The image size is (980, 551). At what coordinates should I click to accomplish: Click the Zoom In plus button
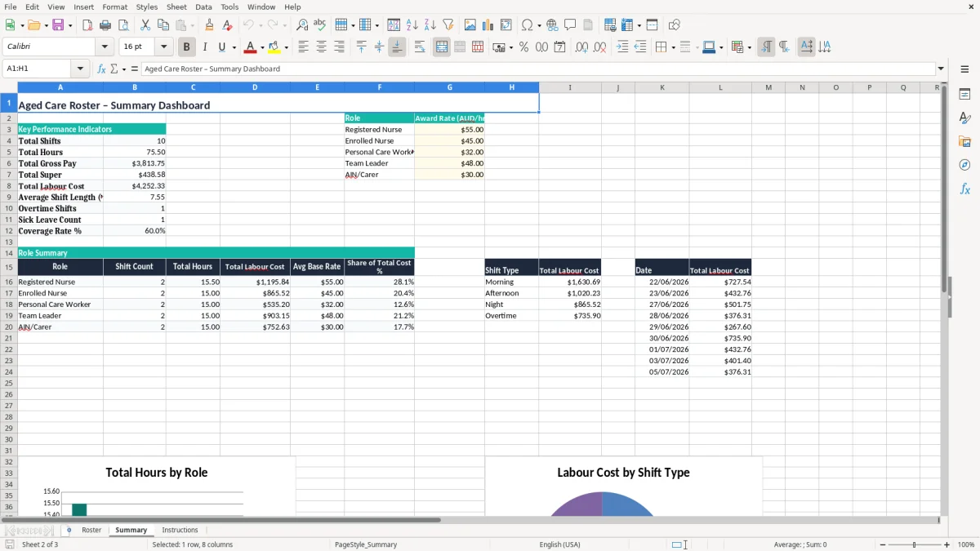click(x=947, y=544)
